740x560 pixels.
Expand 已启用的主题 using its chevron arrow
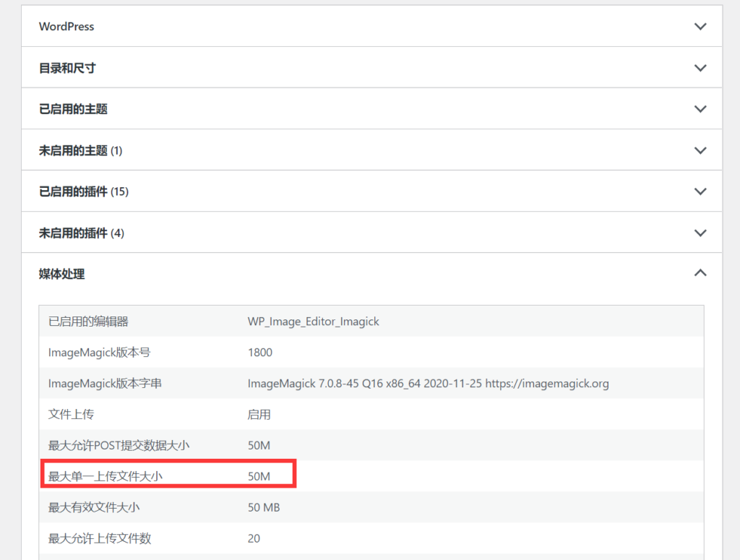700,109
